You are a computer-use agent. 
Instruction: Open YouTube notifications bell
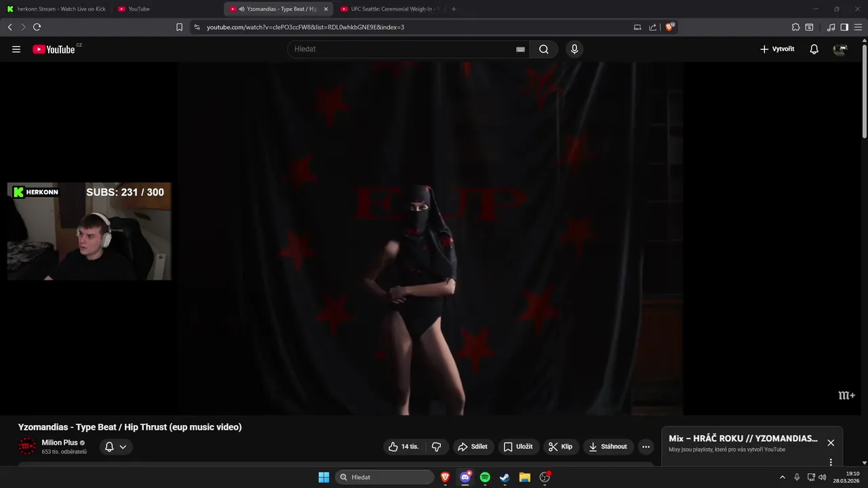click(814, 49)
